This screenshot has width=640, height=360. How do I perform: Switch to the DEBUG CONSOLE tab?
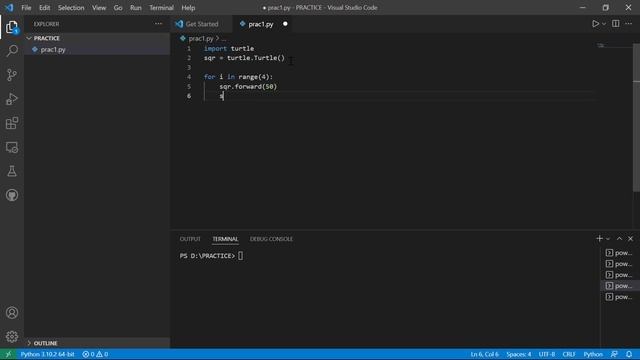pos(271,239)
